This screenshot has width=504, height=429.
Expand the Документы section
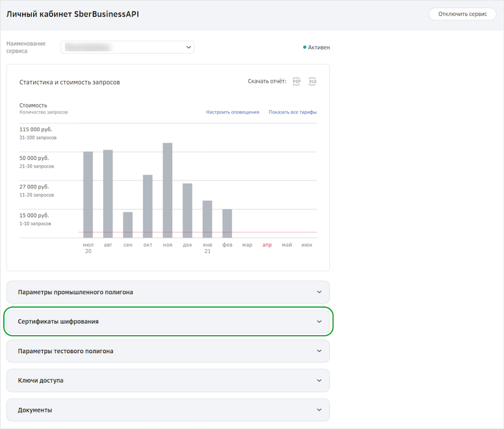(168, 410)
